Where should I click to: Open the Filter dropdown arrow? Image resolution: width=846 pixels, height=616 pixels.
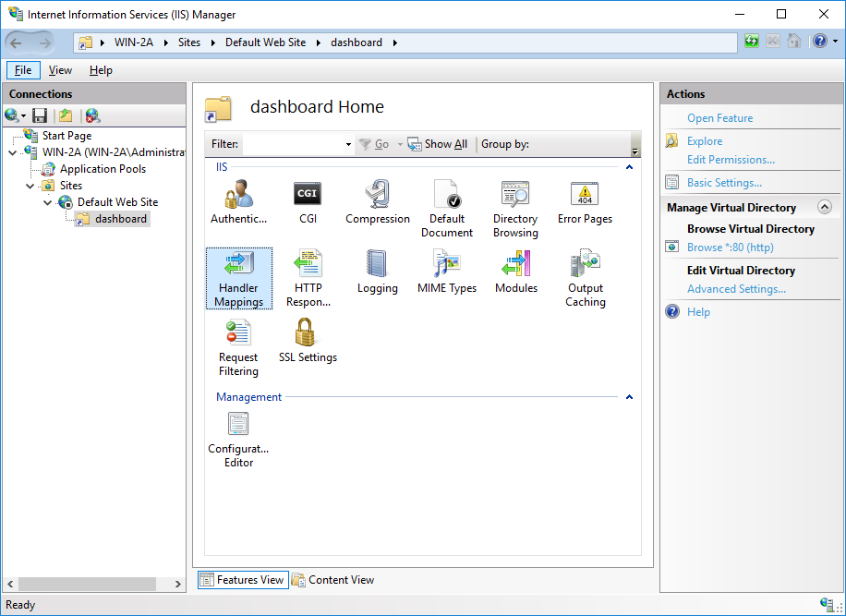click(348, 145)
